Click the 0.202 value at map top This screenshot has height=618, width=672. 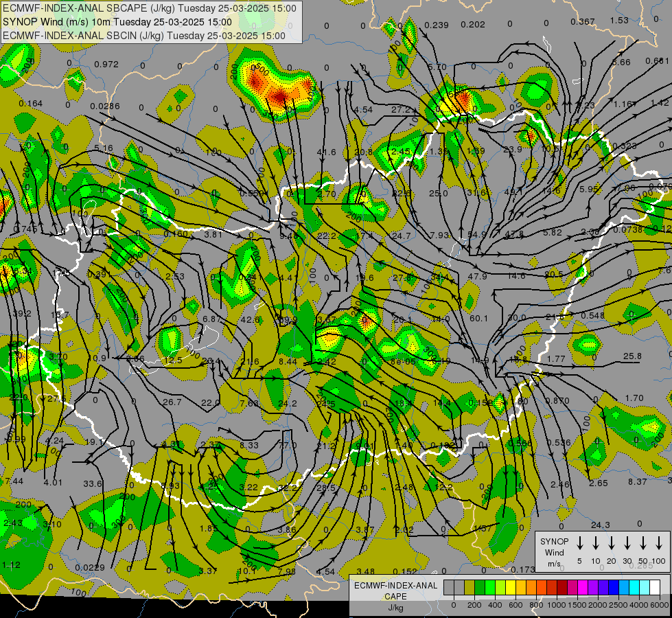(473, 25)
